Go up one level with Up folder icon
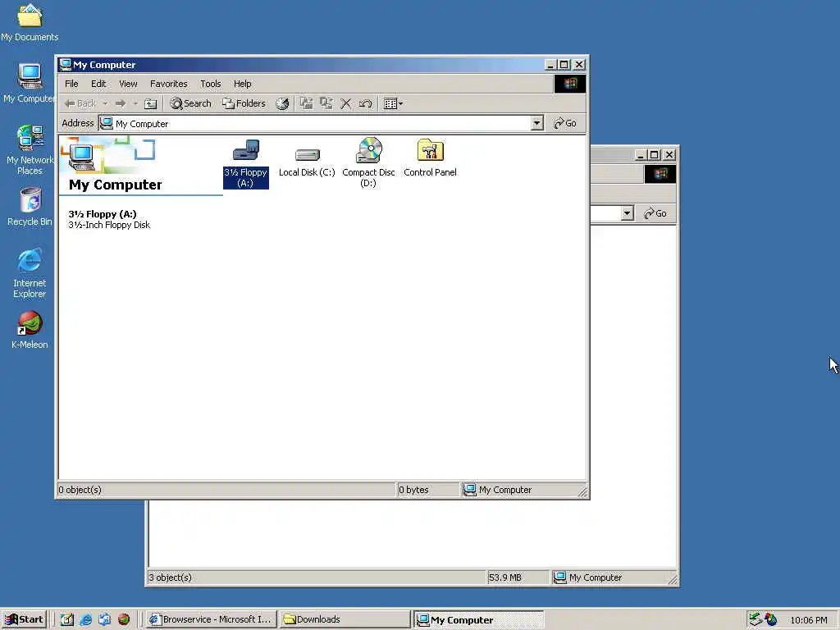Viewport: 840px width, 630px height. click(151, 103)
